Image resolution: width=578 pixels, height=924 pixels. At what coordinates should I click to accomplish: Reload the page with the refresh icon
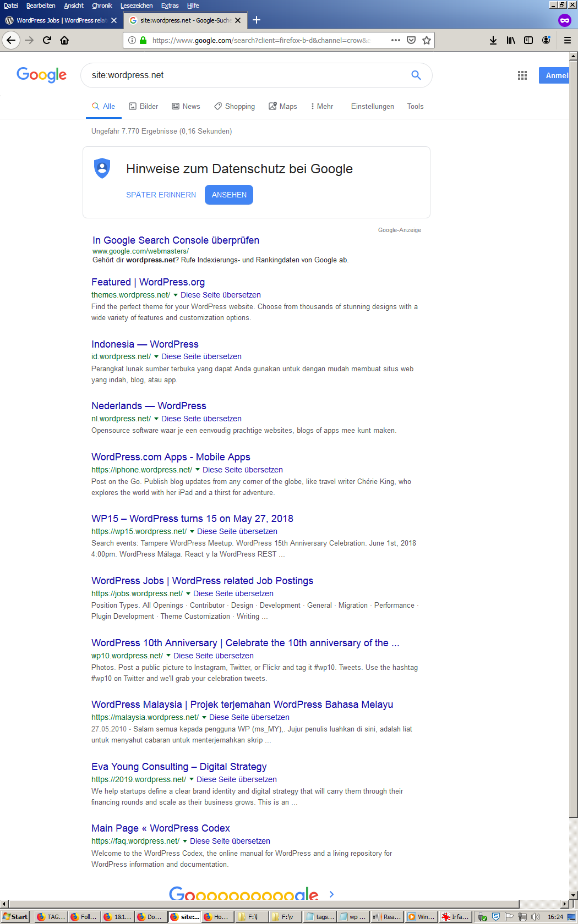pos(47,40)
